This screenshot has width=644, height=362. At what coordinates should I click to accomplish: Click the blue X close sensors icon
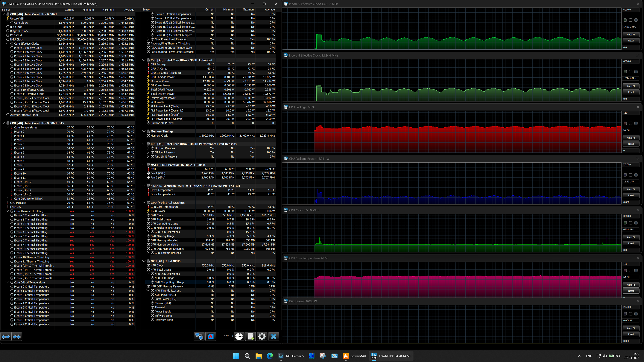click(x=273, y=336)
